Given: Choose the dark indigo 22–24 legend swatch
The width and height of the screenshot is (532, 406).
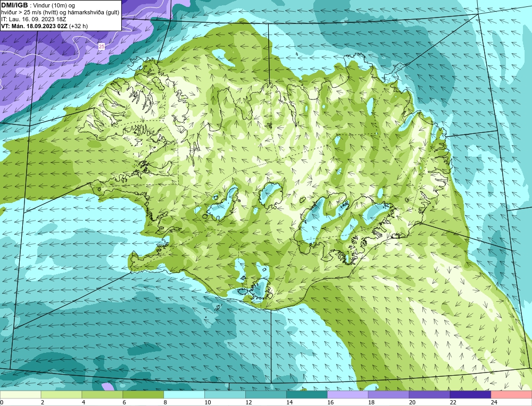Looking at the screenshot, I should click(471, 395).
